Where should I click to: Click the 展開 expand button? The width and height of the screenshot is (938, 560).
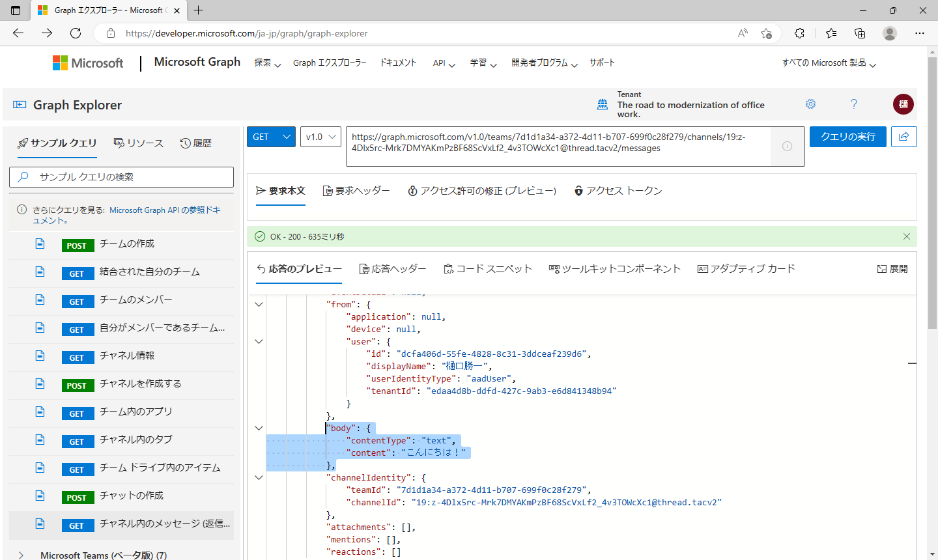point(892,269)
